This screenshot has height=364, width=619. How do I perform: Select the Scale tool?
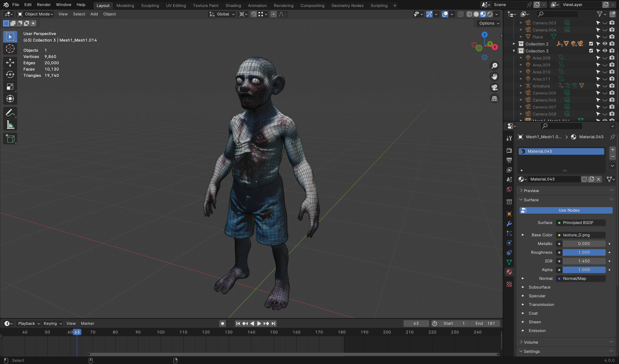pyautogui.click(x=10, y=87)
